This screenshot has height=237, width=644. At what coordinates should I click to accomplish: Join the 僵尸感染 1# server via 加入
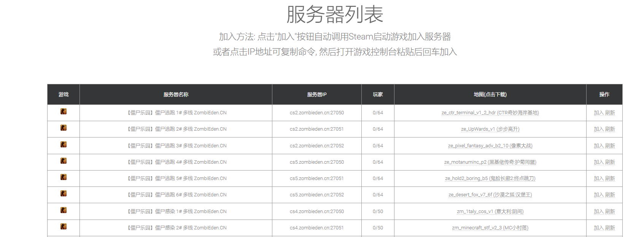click(599, 212)
